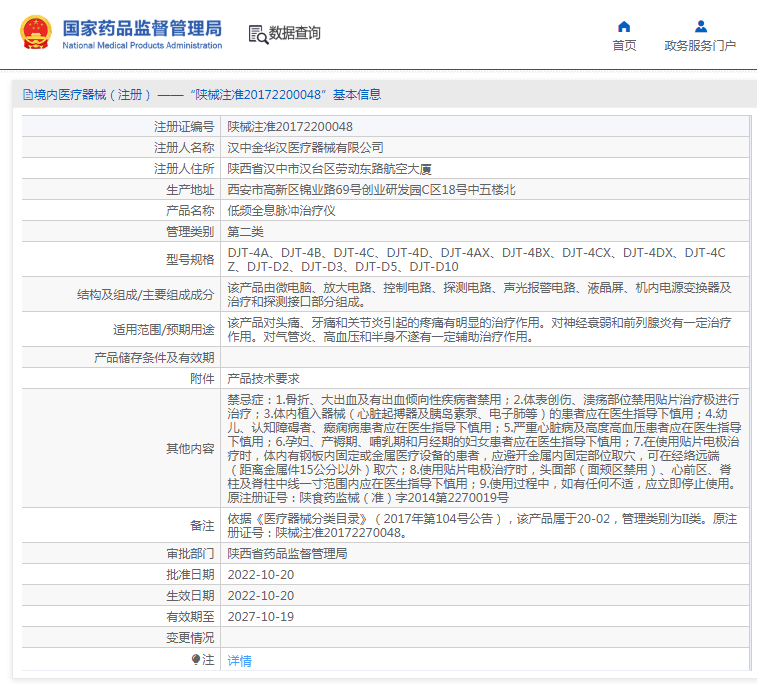Click the registration number 陕械注准20172200048 cell
Viewport: 757px width, 684px height.
(x=290, y=127)
